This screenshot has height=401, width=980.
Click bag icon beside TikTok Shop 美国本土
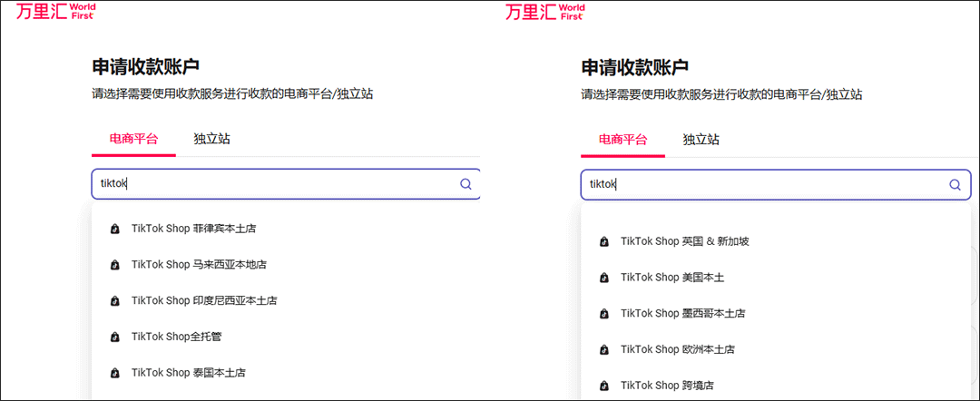(x=603, y=278)
